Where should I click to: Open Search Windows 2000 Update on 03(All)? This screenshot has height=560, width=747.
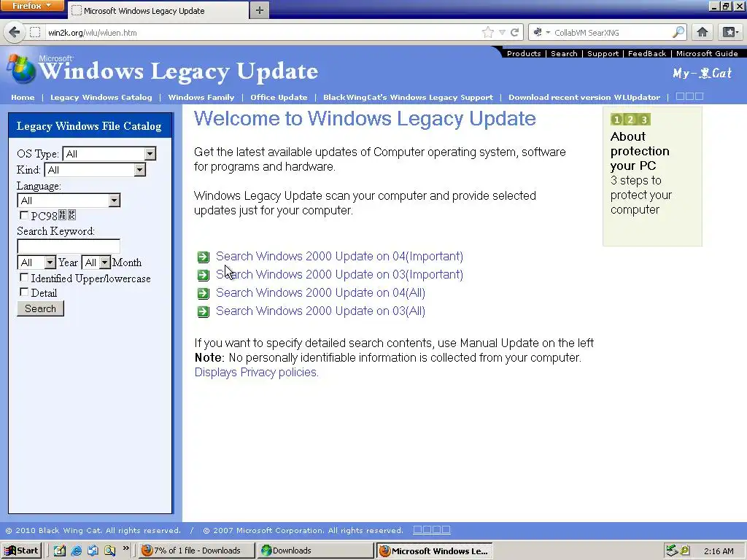pos(321,311)
